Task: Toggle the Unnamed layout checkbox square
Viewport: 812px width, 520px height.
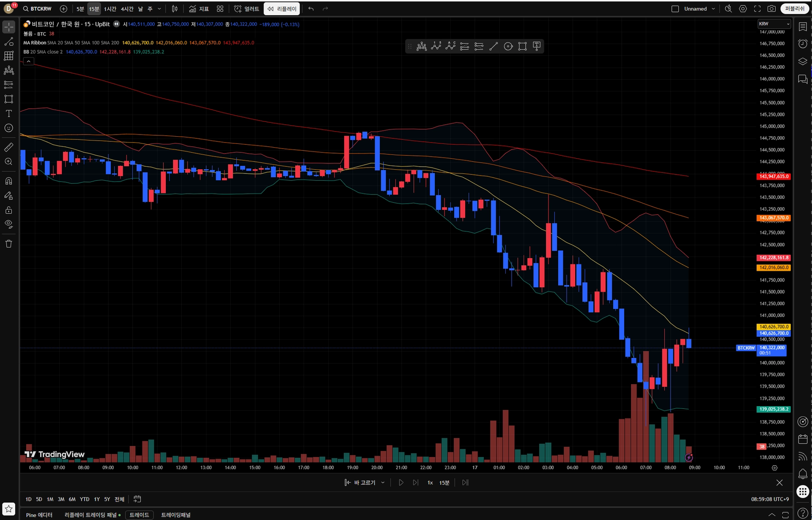Action: click(675, 9)
